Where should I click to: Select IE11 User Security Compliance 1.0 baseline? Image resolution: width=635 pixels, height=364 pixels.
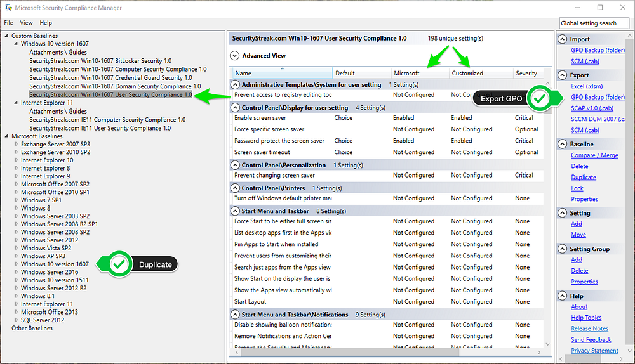(100, 128)
